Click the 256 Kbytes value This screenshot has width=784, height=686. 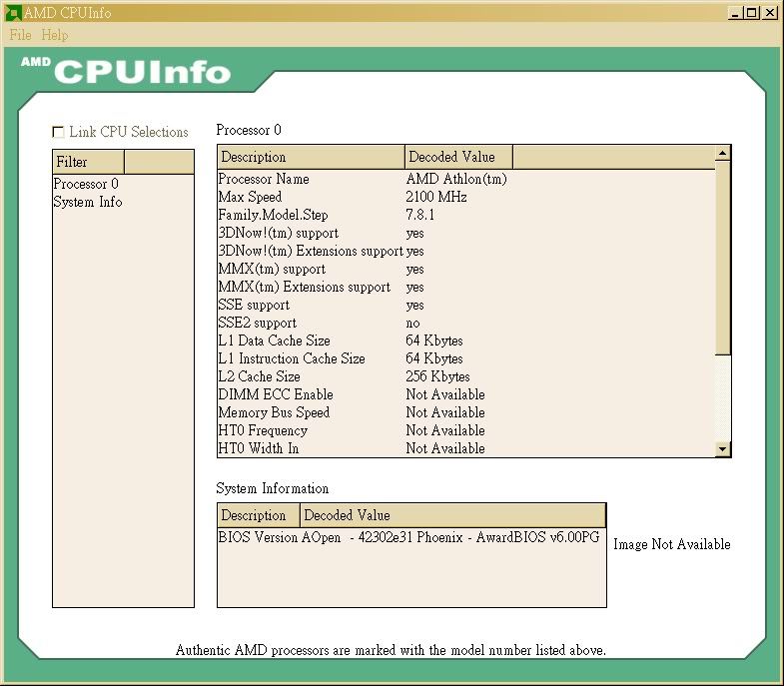438,377
